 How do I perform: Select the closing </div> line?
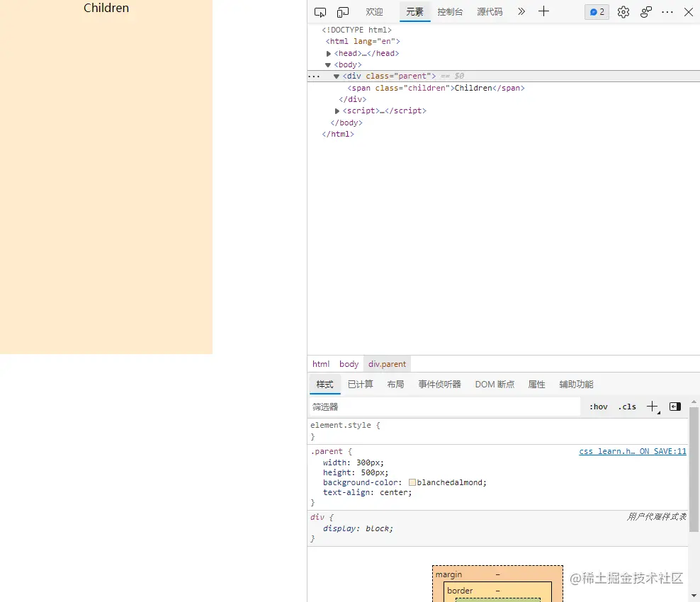click(x=353, y=100)
